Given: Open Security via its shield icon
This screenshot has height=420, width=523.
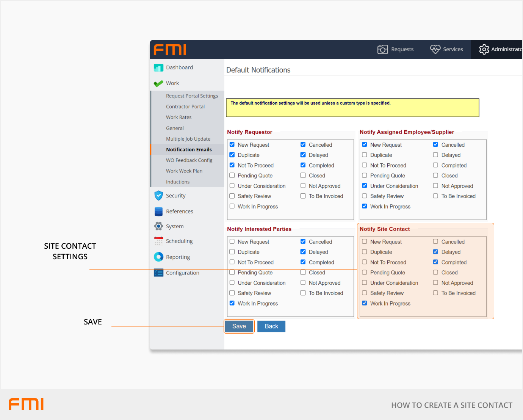Looking at the screenshot, I should [158, 196].
